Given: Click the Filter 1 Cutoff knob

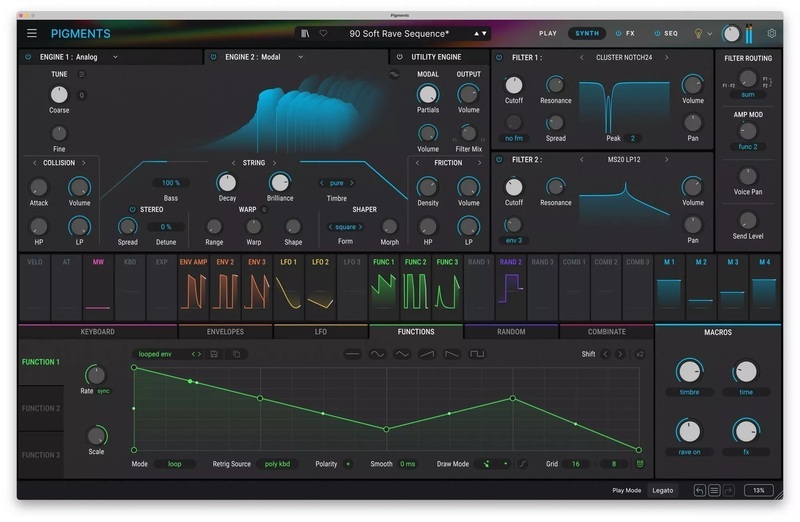Looking at the screenshot, I should (x=513, y=84).
